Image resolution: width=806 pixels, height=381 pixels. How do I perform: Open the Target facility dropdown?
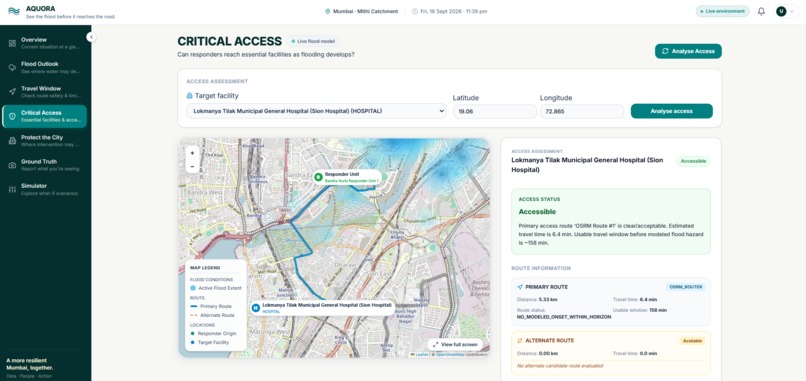tap(316, 111)
